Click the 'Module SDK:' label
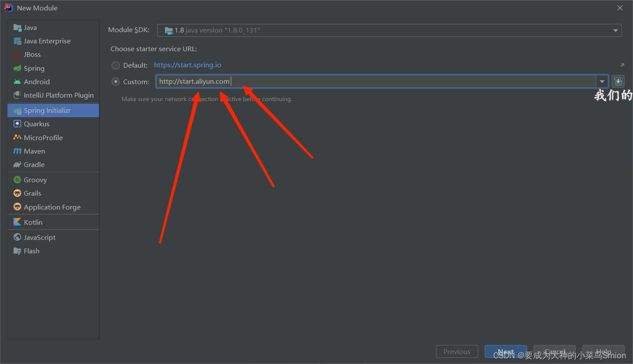The image size is (633, 364). (128, 30)
